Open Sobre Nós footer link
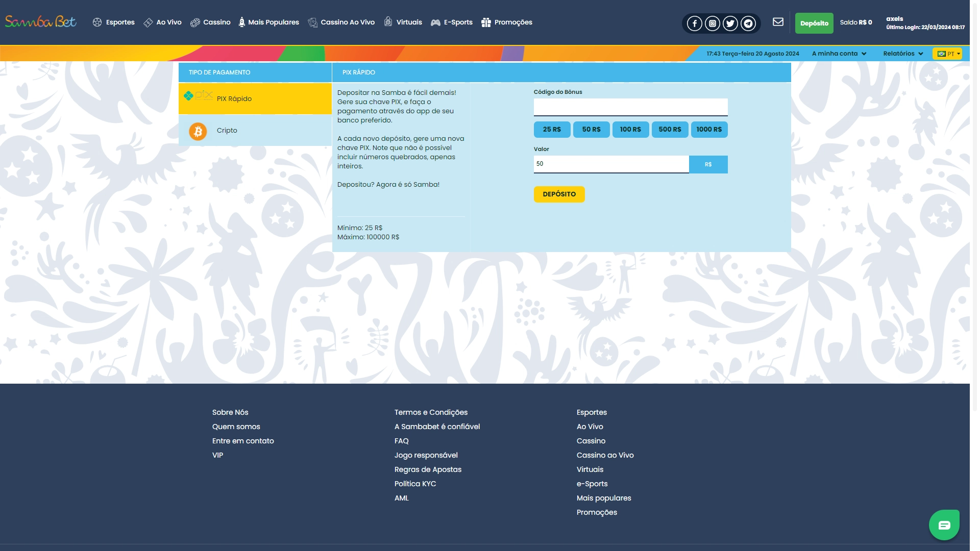980x551 pixels. point(230,412)
